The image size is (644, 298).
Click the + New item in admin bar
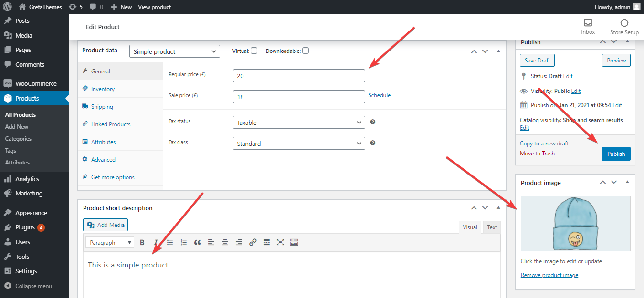pyautogui.click(x=121, y=7)
